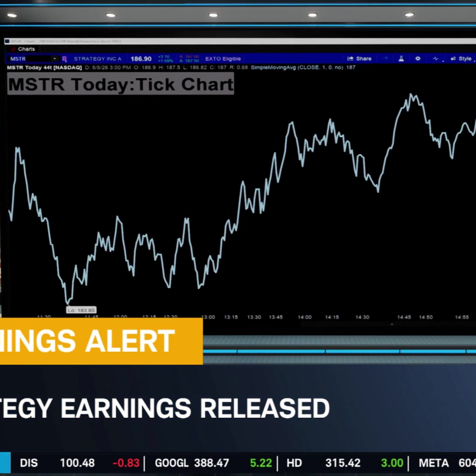Click the DIS ticker symbol
This screenshot has height=476, width=476.
[x=29, y=463]
